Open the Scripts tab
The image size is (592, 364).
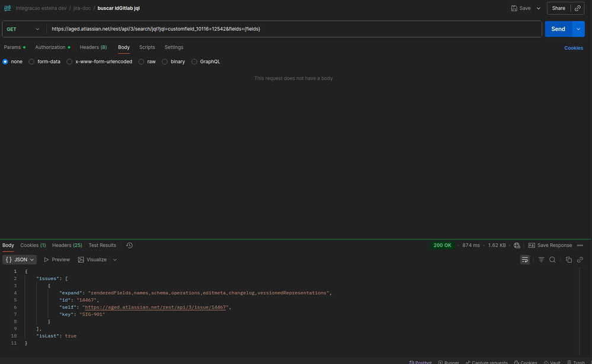tap(147, 47)
